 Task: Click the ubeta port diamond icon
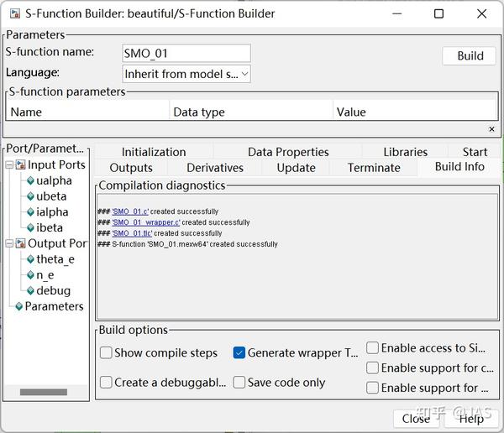pos(30,196)
